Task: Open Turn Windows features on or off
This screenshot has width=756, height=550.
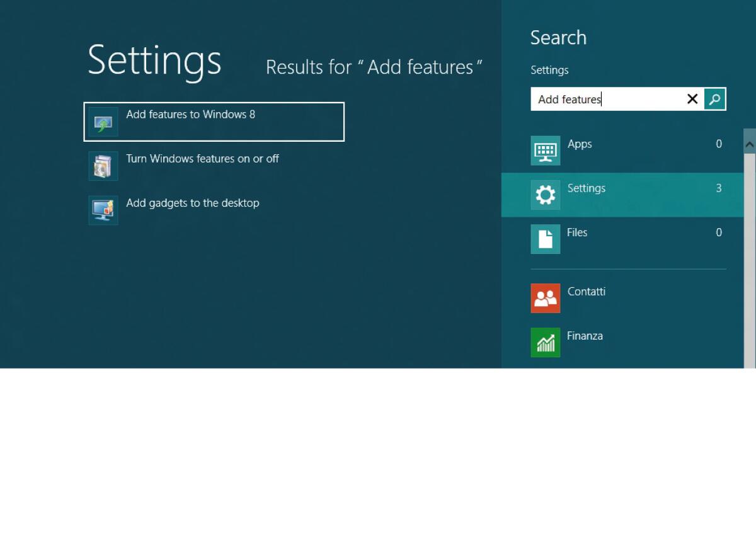Action: (202, 159)
